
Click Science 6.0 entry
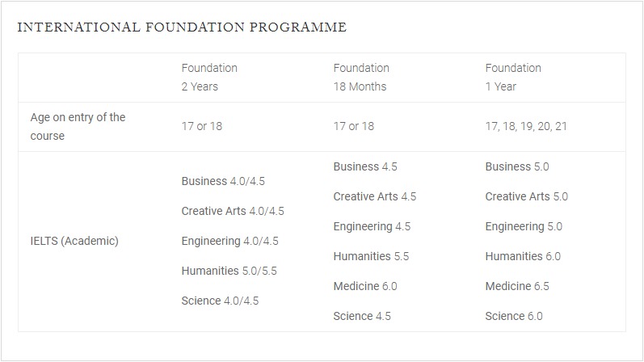click(514, 316)
